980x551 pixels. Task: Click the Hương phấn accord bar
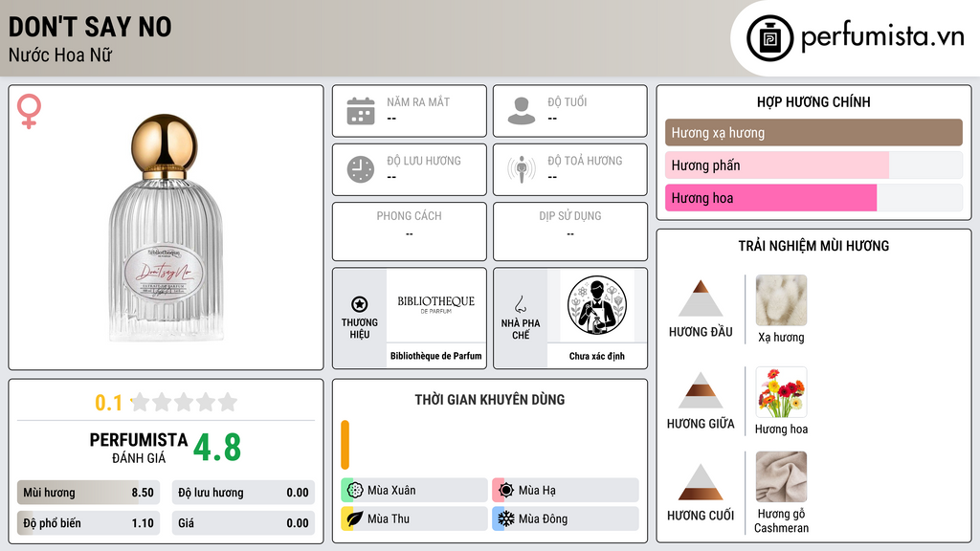813,165
